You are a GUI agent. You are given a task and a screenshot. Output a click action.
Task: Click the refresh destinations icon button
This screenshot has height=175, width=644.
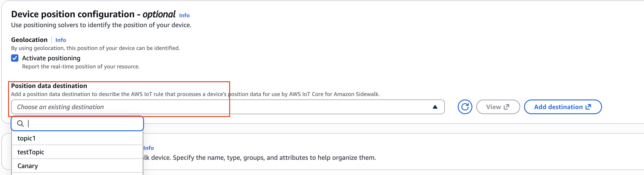(x=465, y=107)
